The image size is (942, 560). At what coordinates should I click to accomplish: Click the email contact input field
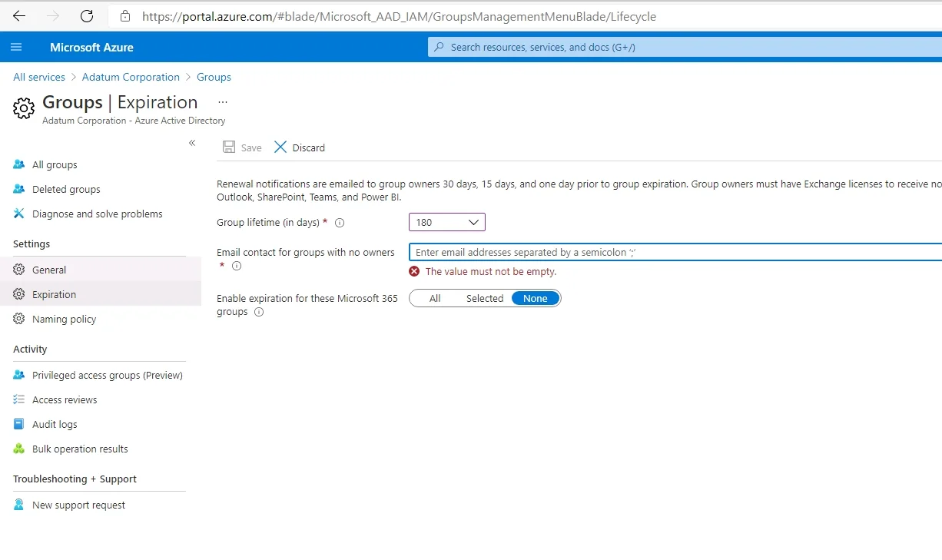pos(675,252)
